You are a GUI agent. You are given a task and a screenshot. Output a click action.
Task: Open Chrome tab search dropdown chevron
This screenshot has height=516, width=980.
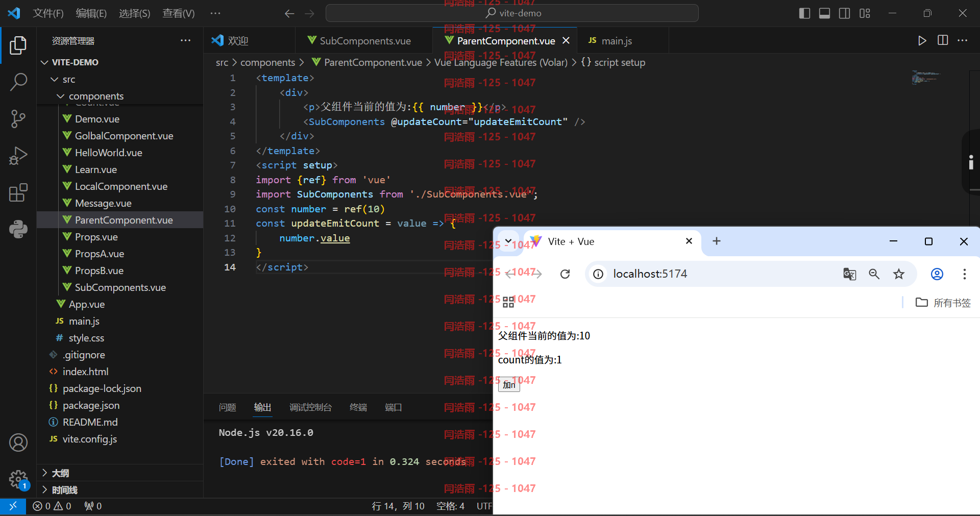tap(508, 241)
